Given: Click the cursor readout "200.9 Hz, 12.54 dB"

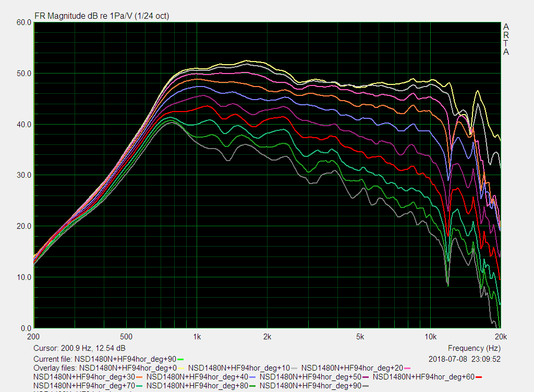Looking at the screenshot, I should coord(93,348).
